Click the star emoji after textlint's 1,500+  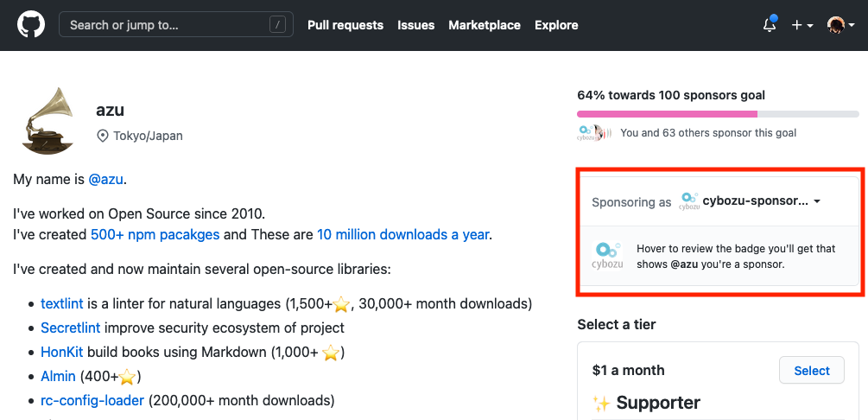pos(341,304)
